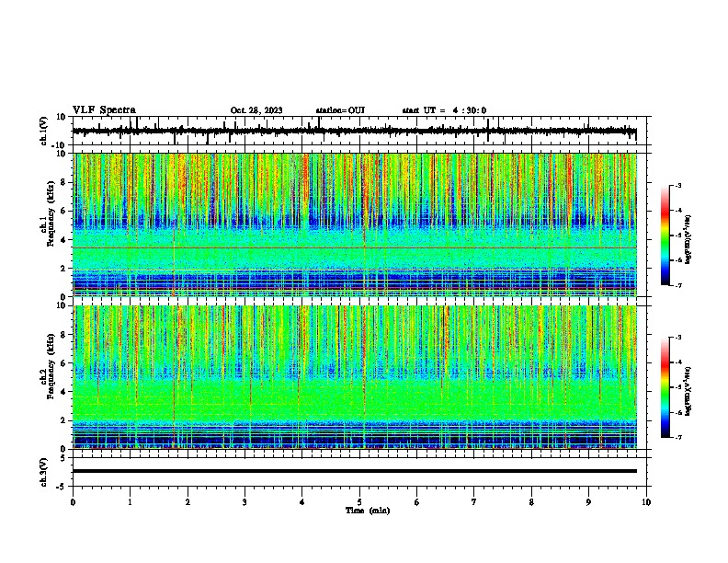Click time axis tick label "2"

(x=188, y=502)
